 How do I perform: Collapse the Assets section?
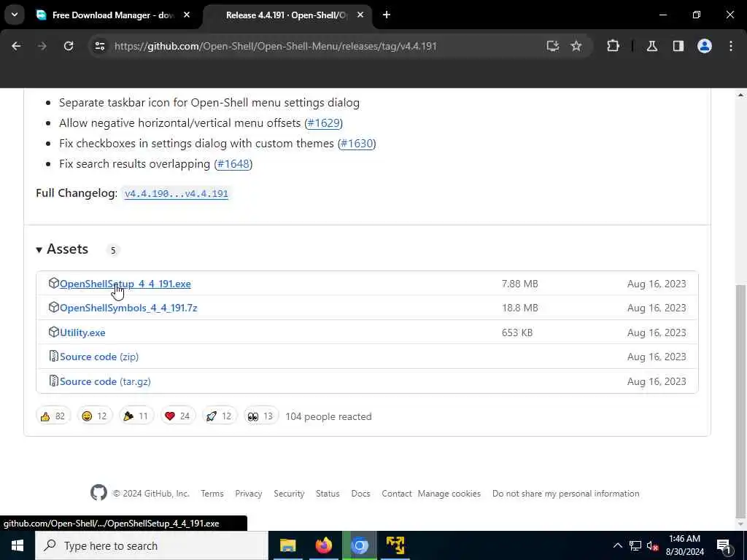pos(62,249)
